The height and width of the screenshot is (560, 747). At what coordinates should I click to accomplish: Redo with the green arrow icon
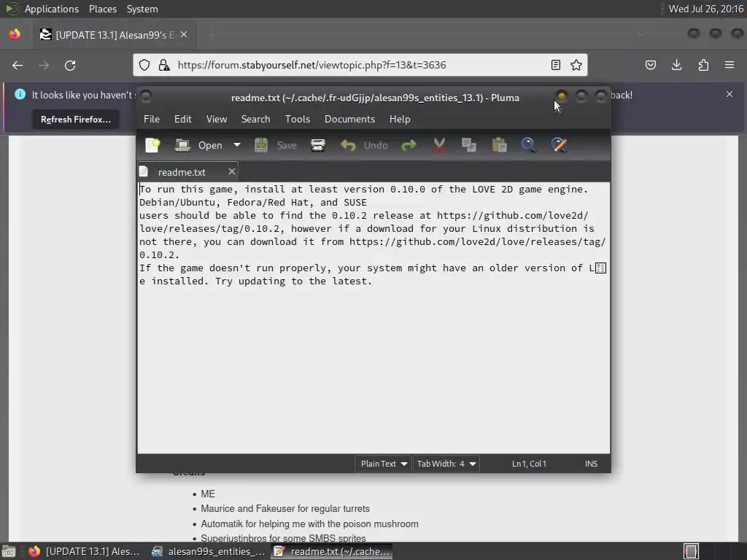click(409, 145)
